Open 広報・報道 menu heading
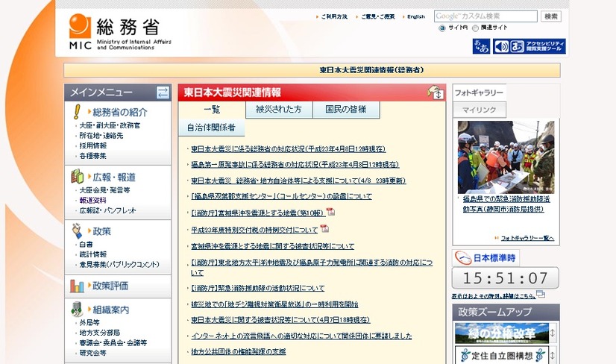This screenshot has width=616, height=364. pyautogui.click(x=114, y=178)
